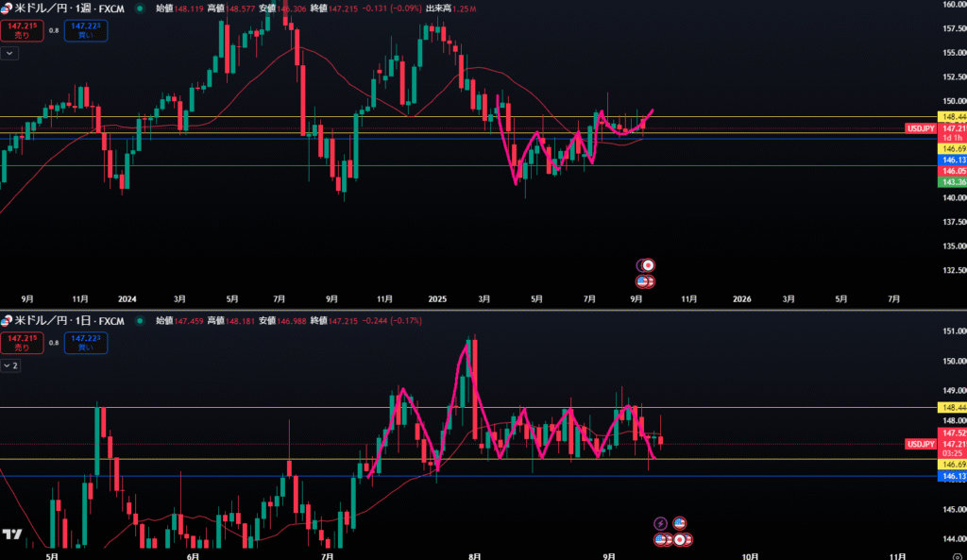Click the "安値 146.988" low value
Viewport: 967px width, 560px height.
click(x=282, y=321)
